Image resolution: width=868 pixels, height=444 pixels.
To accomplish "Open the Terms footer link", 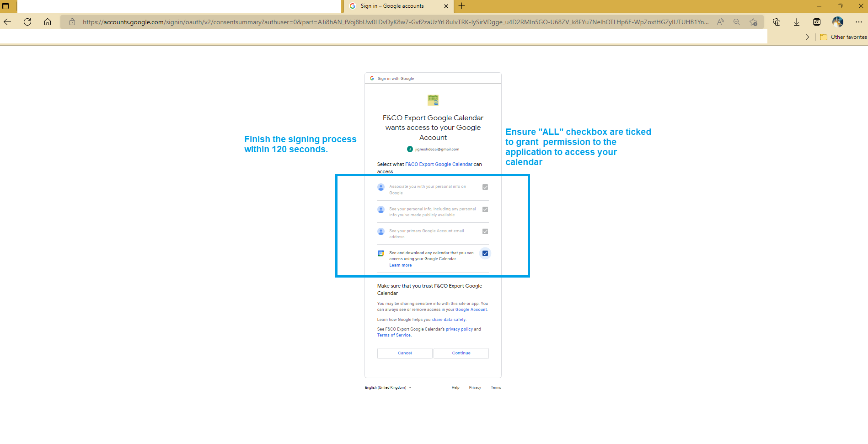I will [x=496, y=387].
